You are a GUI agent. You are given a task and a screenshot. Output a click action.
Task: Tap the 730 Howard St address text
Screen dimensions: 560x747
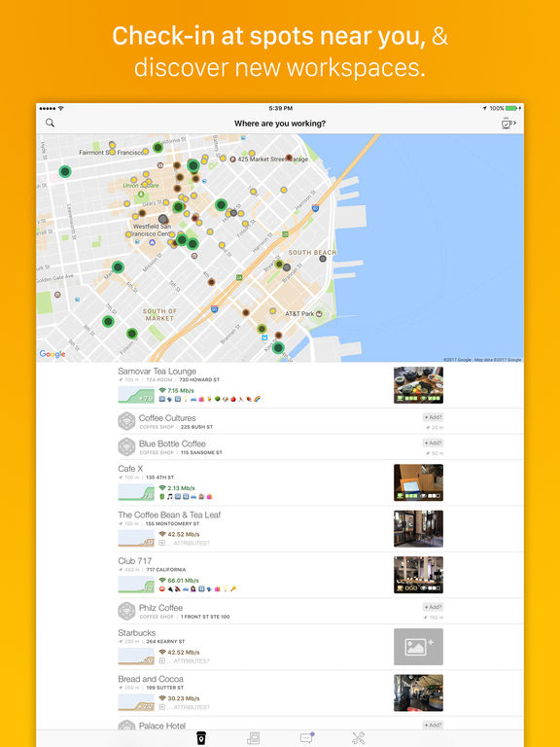pos(199,380)
